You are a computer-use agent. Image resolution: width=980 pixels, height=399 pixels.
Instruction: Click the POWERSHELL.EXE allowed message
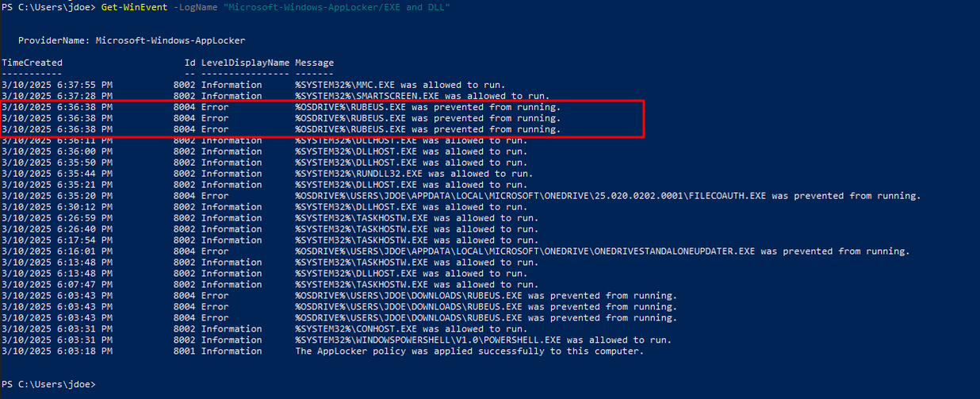483,340
